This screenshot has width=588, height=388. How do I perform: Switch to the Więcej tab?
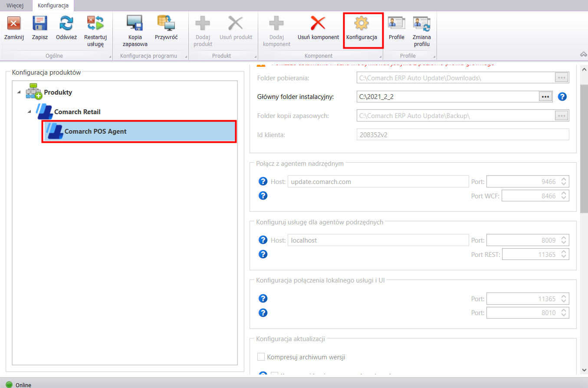[x=15, y=5]
